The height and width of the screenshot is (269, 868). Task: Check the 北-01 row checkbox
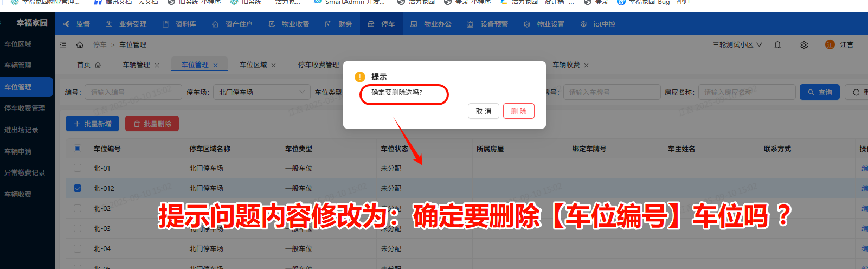[x=78, y=168]
